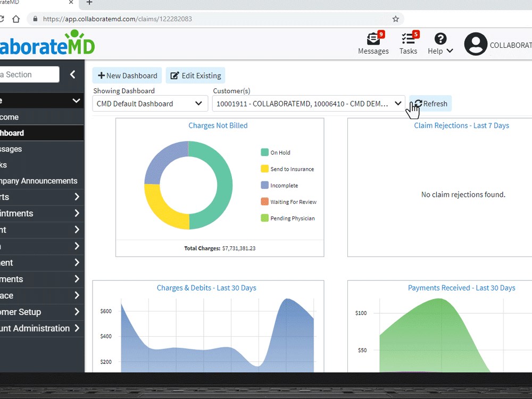Open Payments Received - Last 30 Days link
The image size is (532, 399).
pyautogui.click(x=461, y=288)
